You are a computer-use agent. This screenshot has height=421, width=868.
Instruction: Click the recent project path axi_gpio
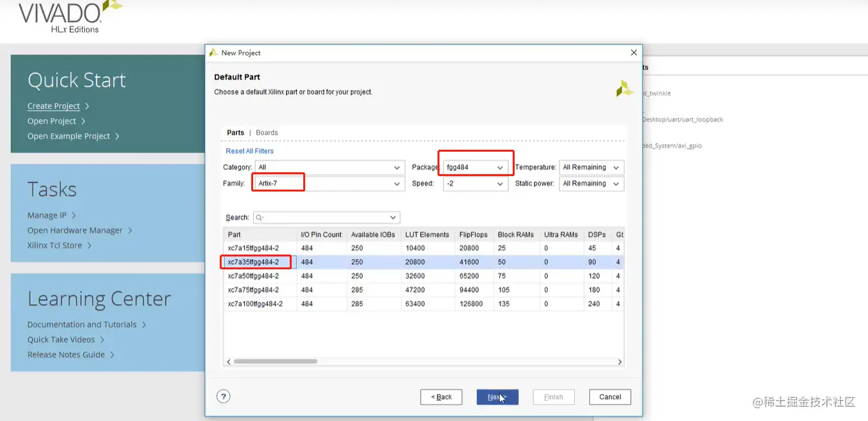(672, 146)
